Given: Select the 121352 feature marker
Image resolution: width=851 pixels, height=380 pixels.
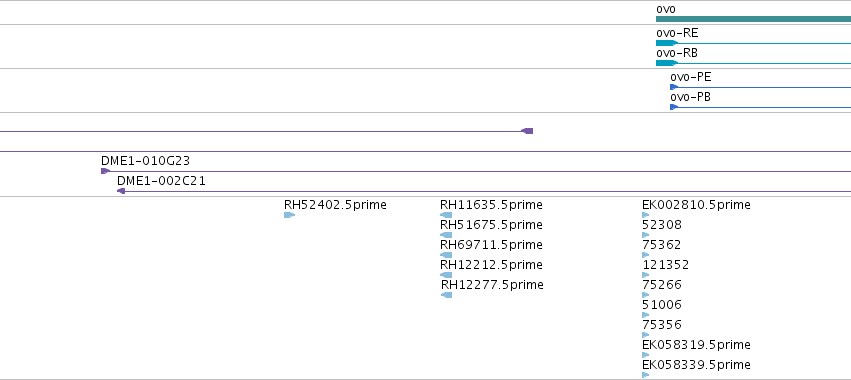Looking at the screenshot, I should tap(645, 275).
